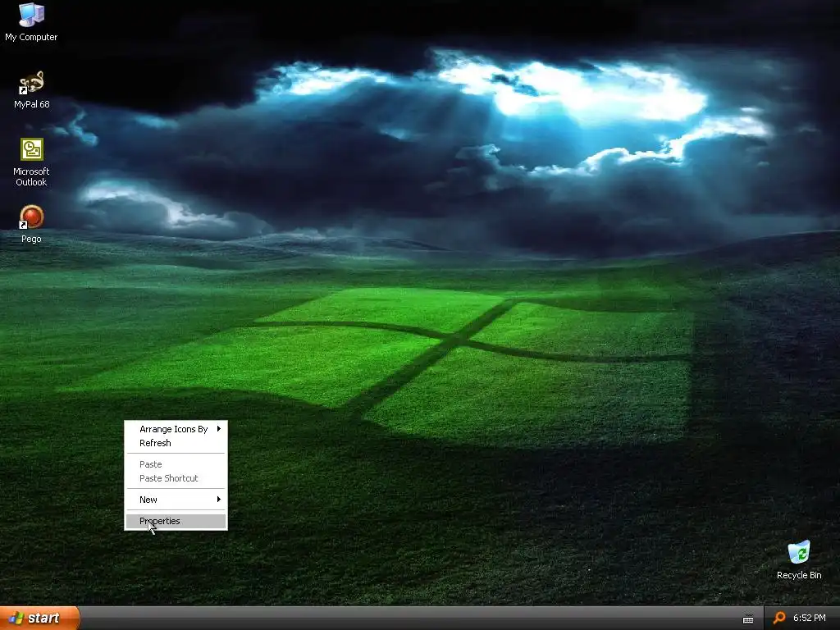Click the 6:52 PM system clock
Viewport: 840px width, 630px height.
tap(809, 618)
